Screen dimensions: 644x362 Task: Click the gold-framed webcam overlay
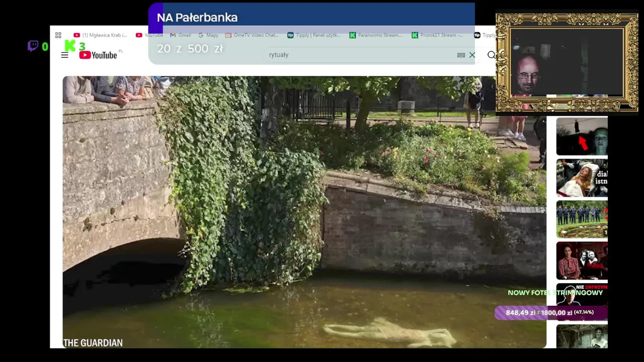point(567,62)
